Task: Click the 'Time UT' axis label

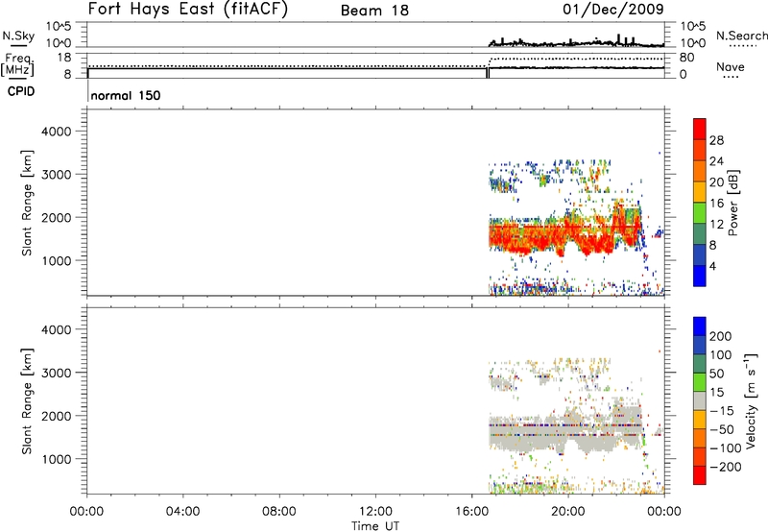Action: tap(375, 526)
